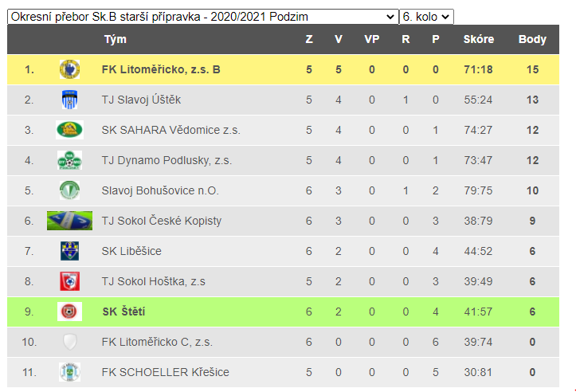This screenshot has height=392, width=576.
Task: Click TJ Sokol Hoštka club logo
Action: coord(69,281)
